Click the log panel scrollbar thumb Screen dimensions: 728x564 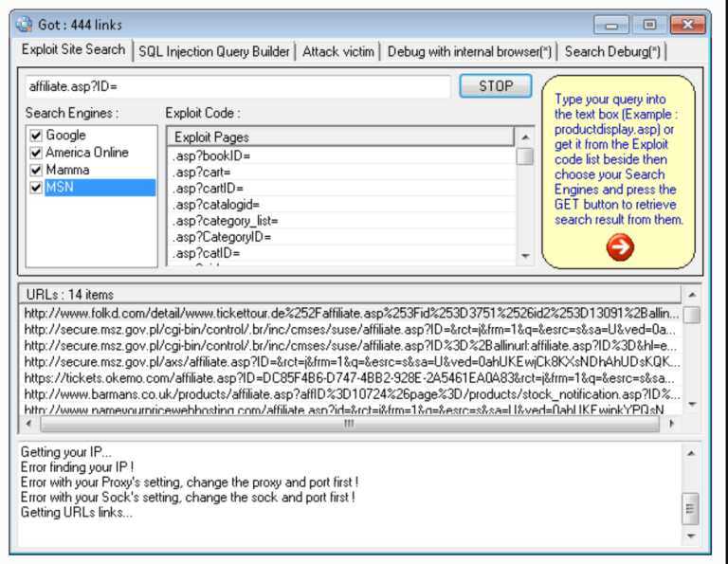(690, 509)
